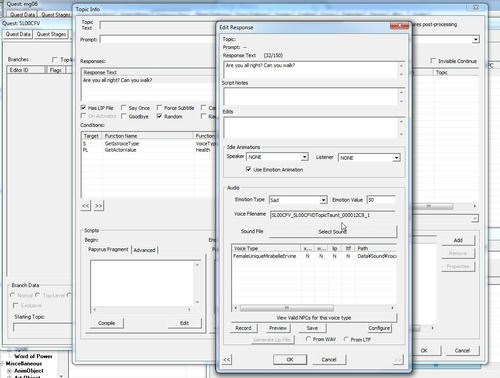Click the Emotion Value input field
500x378 pixels.
[381, 200]
